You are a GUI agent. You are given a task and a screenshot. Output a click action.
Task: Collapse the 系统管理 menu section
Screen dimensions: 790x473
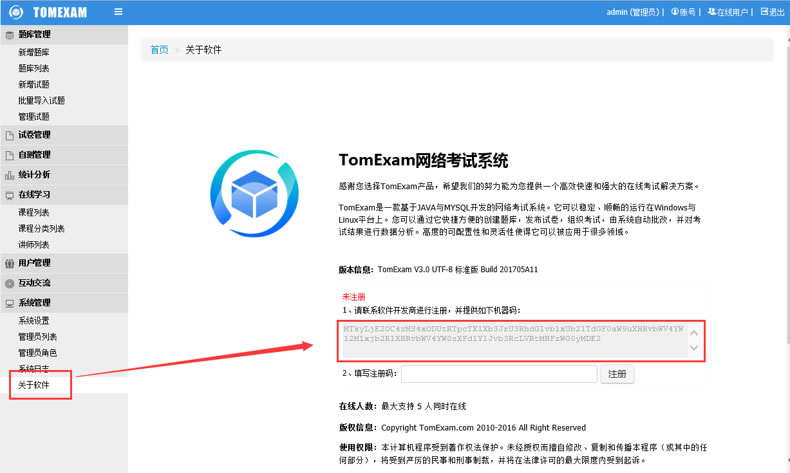pyautogui.click(x=64, y=303)
